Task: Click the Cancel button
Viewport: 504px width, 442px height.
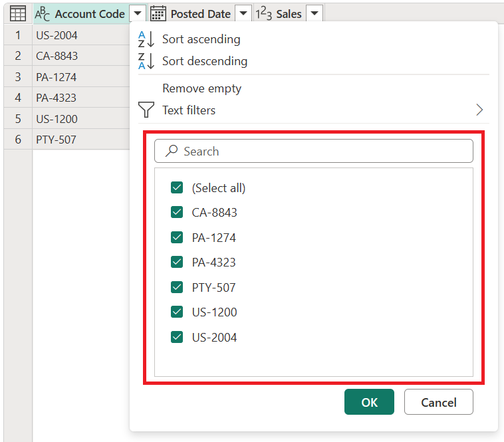Action: coord(439,402)
